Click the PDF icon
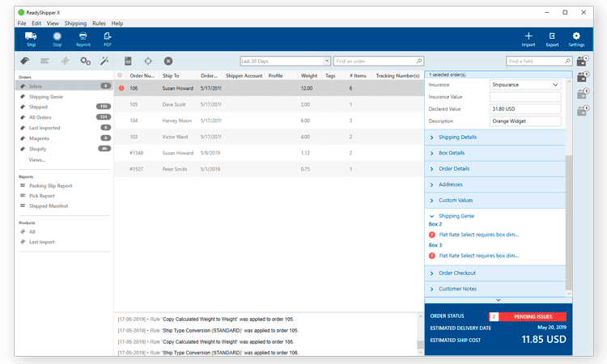Viewport: 607px width, 364px height. pyautogui.click(x=107, y=36)
